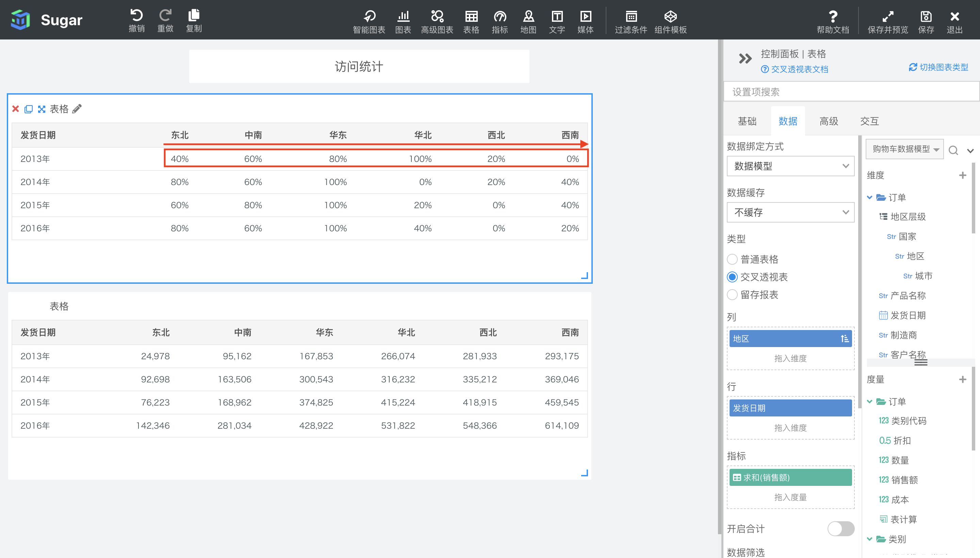Click the 求和(销售额) indicator field
The width and height of the screenshot is (980, 558).
click(790, 477)
